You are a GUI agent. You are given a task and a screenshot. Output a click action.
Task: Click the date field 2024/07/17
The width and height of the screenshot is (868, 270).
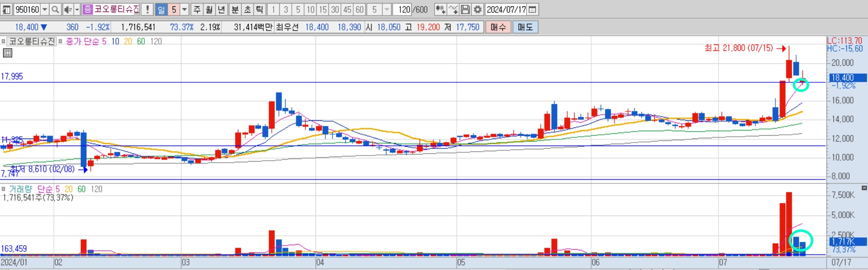coord(506,9)
